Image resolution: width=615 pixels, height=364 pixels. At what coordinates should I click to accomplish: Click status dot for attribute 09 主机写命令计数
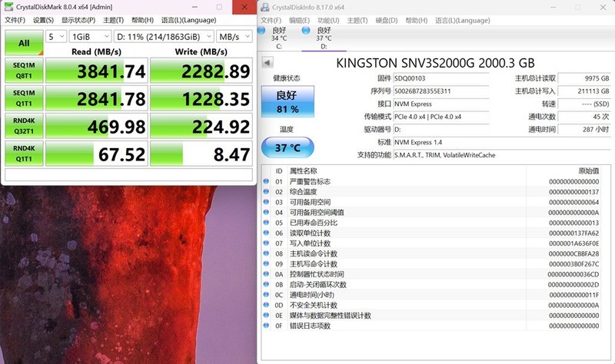click(266, 263)
